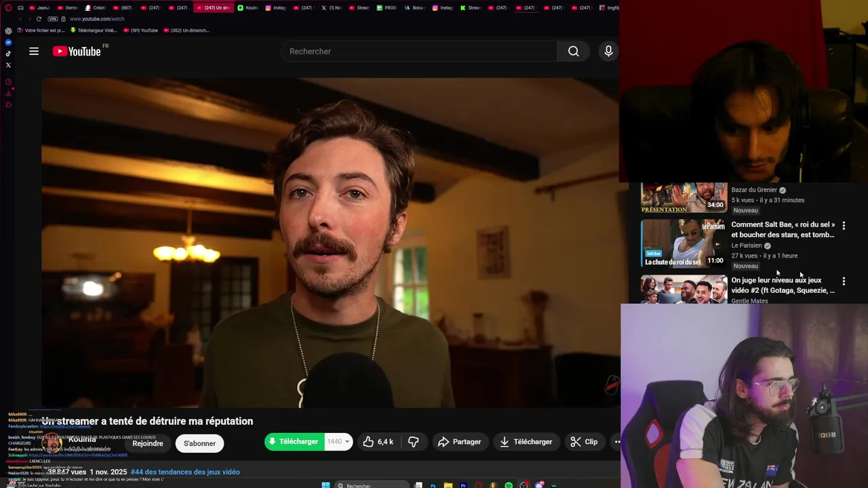Open the 'Comment Salt Bae' video title
Screen dimensions: 868x488
point(783,230)
